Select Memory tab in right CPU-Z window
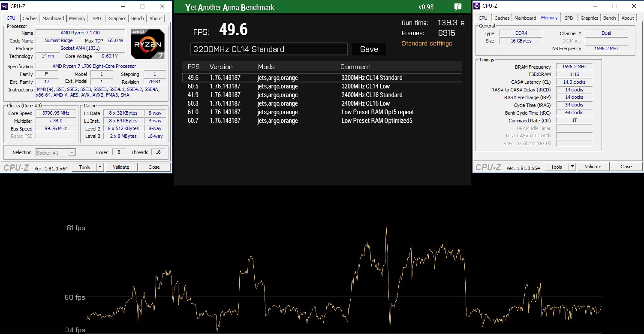The width and height of the screenshot is (644, 334). pyautogui.click(x=549, y=18)
